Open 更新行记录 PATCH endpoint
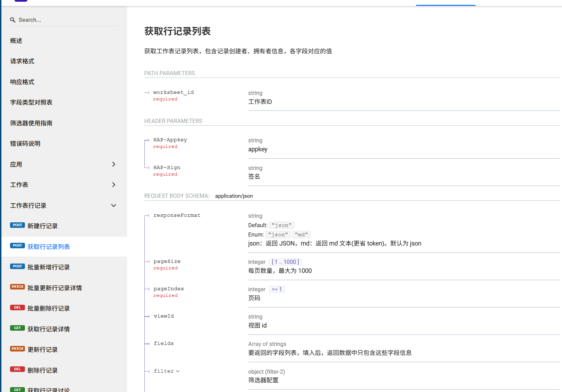This screenshot has width=562, height=392. coord(42,349)
